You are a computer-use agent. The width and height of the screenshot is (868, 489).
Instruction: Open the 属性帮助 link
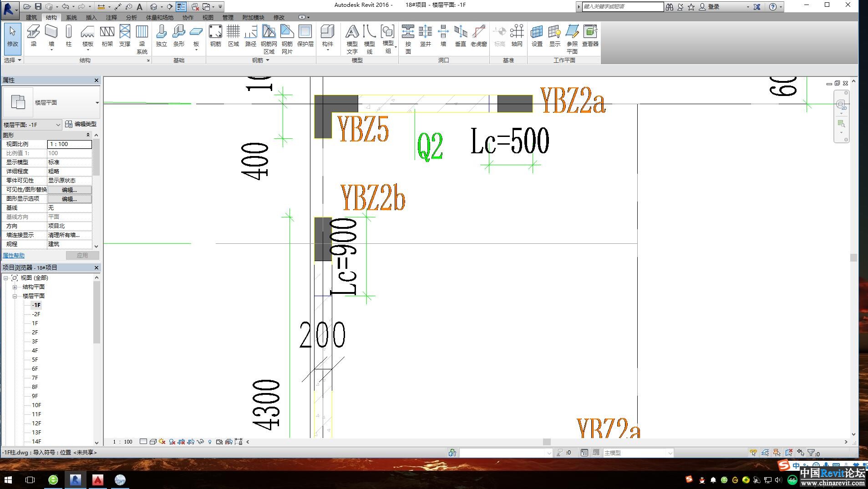[14, 256]
